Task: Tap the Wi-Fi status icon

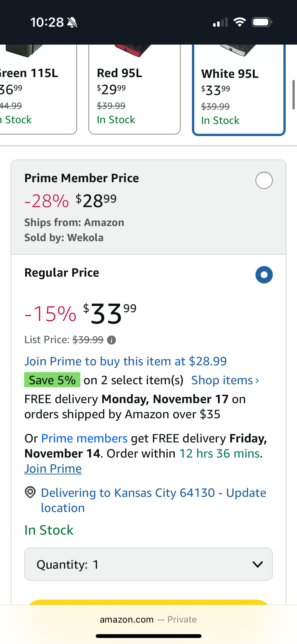Action: point(240,22)
